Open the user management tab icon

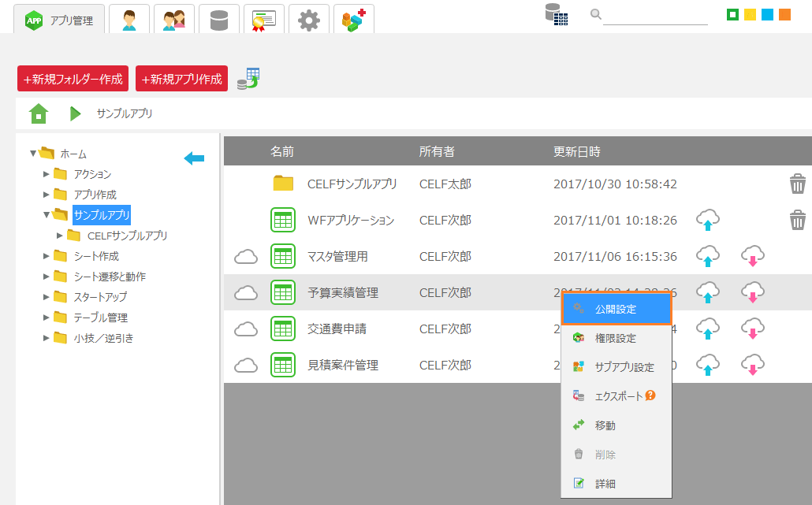pos(129,20)
